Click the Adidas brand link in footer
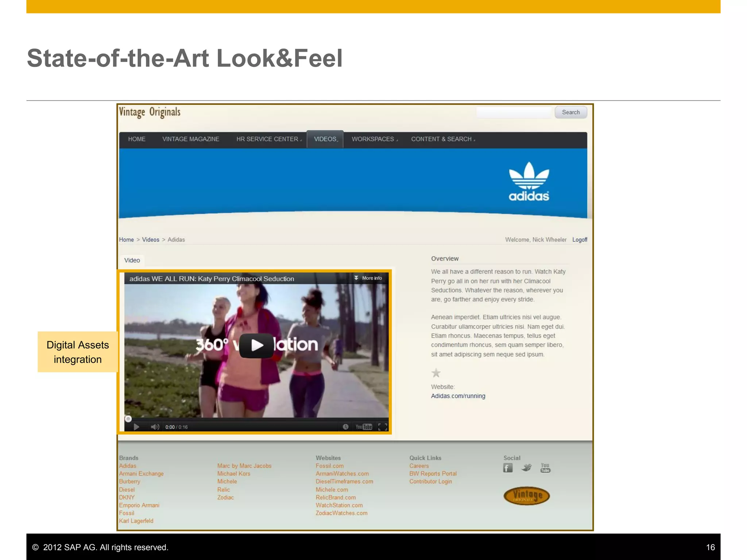 point(128,466)
